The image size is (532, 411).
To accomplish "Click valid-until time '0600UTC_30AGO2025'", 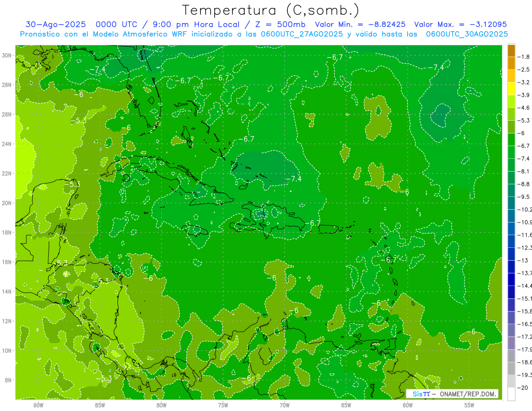I will [467, 34].
